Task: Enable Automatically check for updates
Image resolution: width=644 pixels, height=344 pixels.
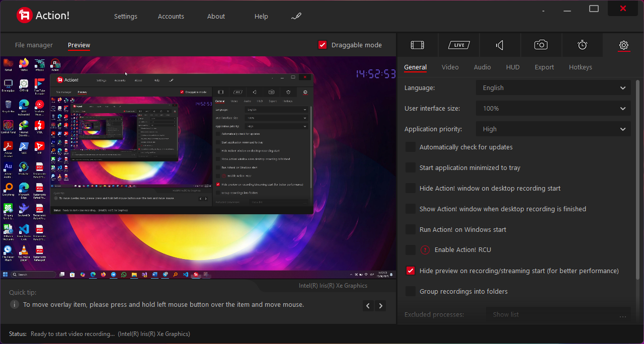Action: pos(411,147)
